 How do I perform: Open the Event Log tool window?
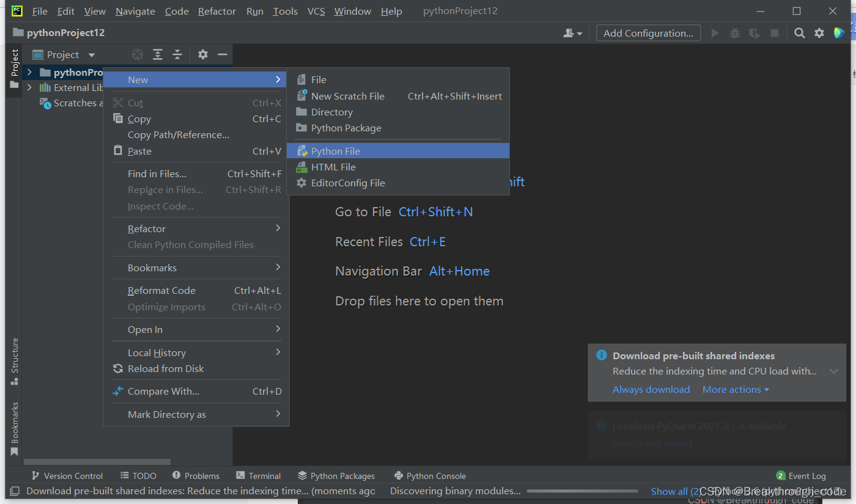pyautogui.click(x=801, y=476)
